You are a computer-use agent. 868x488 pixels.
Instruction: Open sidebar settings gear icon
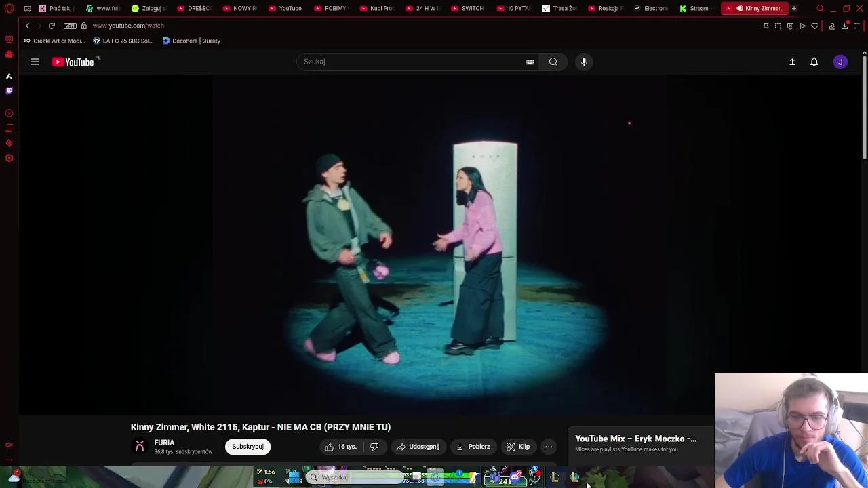coord(9,158)
